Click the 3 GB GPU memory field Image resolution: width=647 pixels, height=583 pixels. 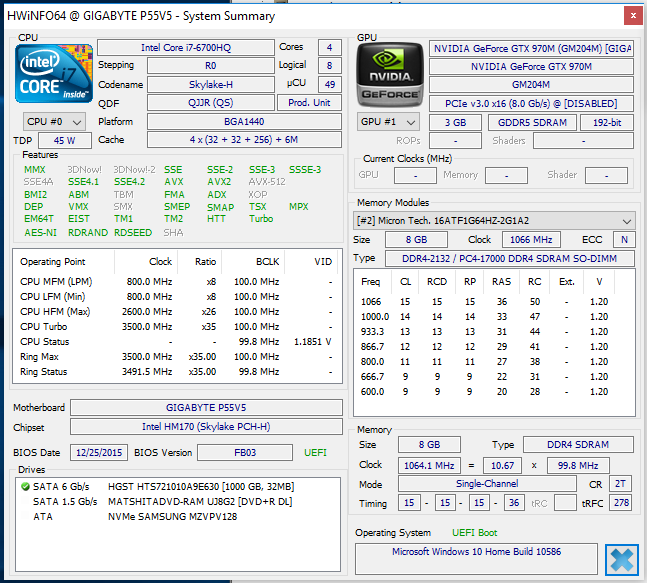[x=455, y=123]
